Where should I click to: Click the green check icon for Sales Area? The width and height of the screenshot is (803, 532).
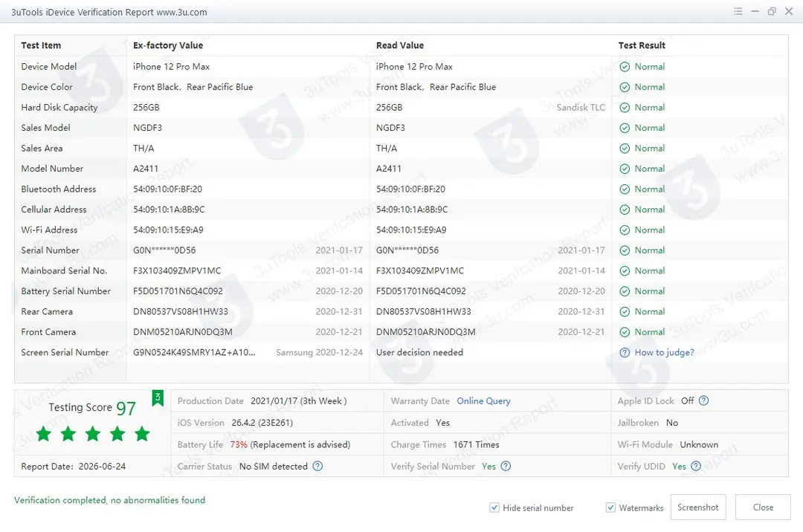click(625, 149)
